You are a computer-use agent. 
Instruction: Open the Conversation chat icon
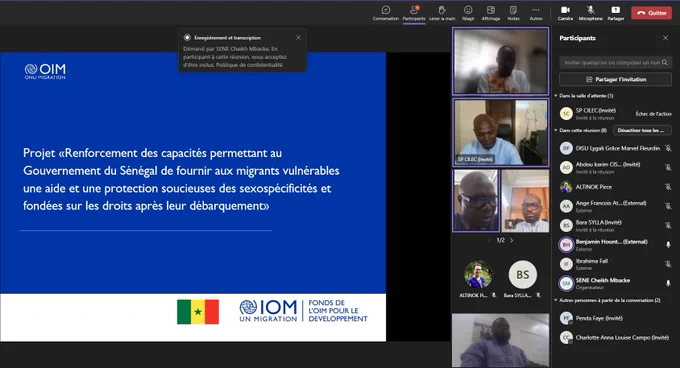point(386,13)
